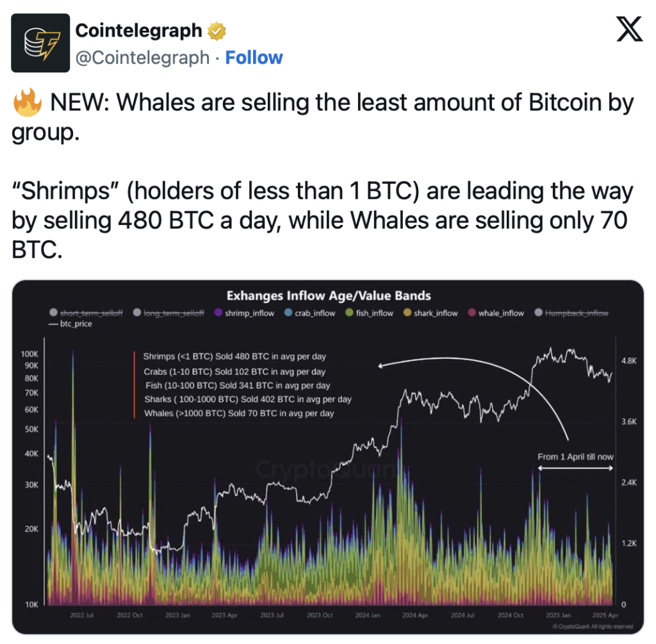Viewport: 656px width, 644px height.
Task: Toggle the shark_inflow legend series
Action: click(x=430, y=313)
